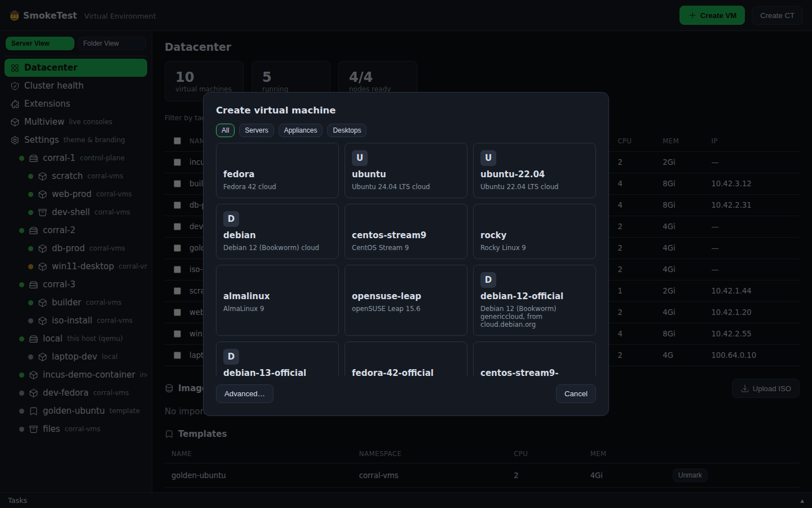This screenshot has width=812, height=508.
Task: Select the Servers filter tab
Action: 257,130
